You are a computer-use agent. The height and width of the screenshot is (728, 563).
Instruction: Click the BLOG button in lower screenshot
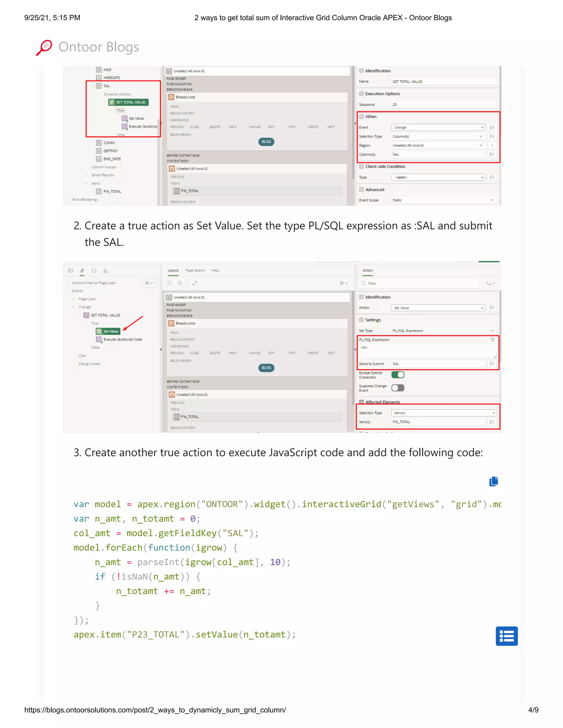click(266, 368)
